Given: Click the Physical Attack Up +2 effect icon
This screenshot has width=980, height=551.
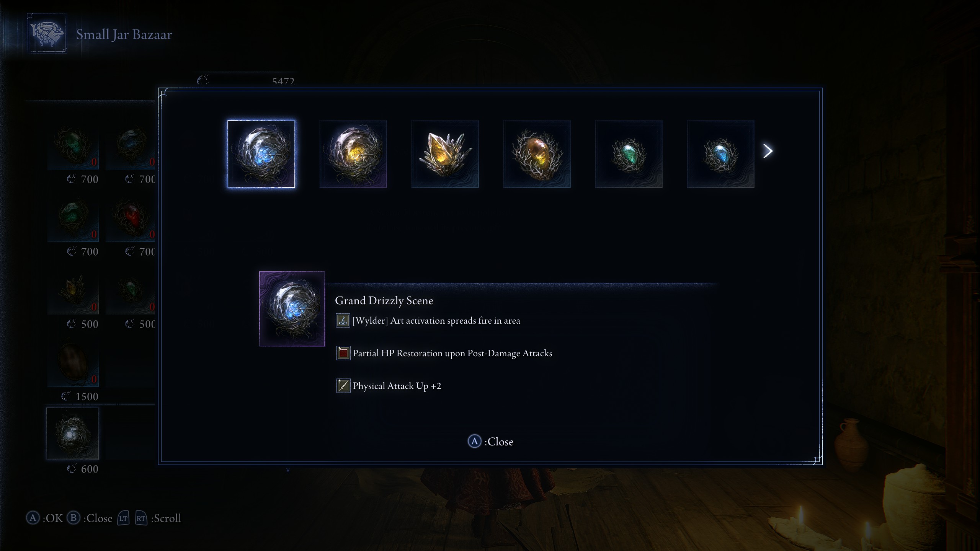Looking at the screenshot, I should tap(343, 386).
